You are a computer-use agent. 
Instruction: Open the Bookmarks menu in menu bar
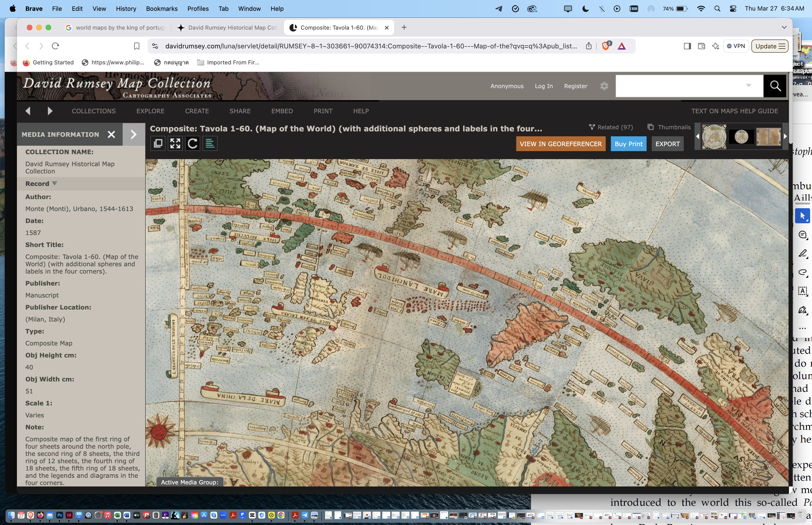click(x=161, y=8)
